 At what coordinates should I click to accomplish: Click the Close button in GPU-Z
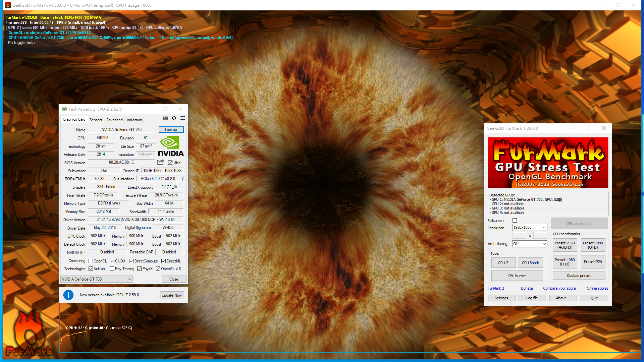pos(174,279)
